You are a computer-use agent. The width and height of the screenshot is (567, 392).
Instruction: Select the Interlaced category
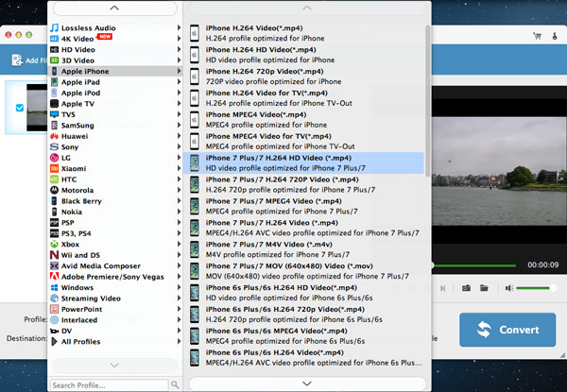point(115,320)
